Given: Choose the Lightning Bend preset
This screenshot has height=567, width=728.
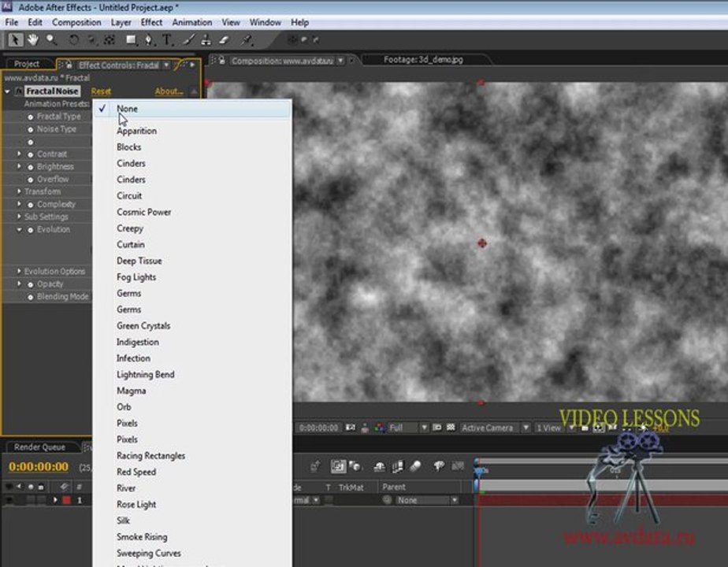Looking at the screenshot, I should click(x=145, y=374).
